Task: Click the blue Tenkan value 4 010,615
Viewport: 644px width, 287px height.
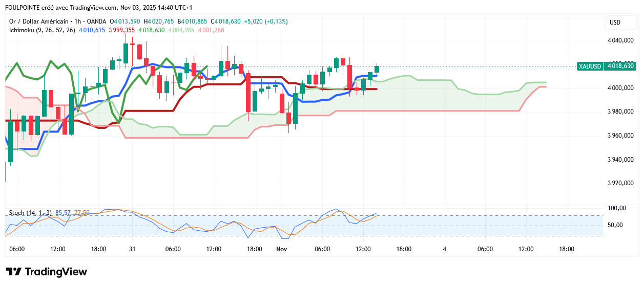Action: pyautogui.click(x=92, y=30)
